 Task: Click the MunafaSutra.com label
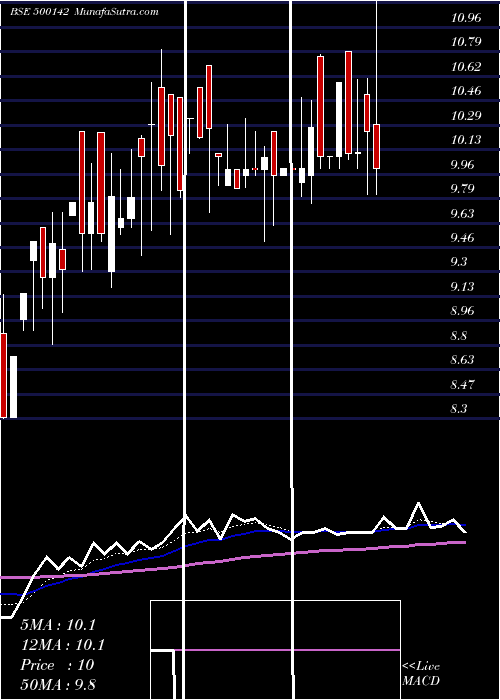[117, 12]
